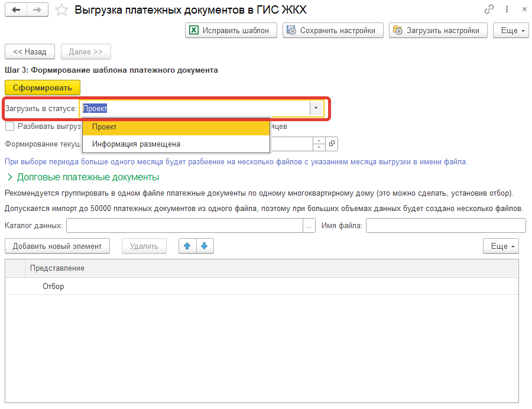This screenshot has width=532, height=409.
Task: Click the period stepper arrows
Action: pos(319,144)
